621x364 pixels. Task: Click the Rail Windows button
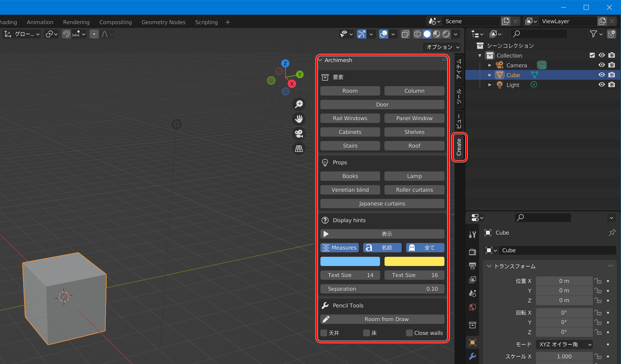[x=350, y=118]
